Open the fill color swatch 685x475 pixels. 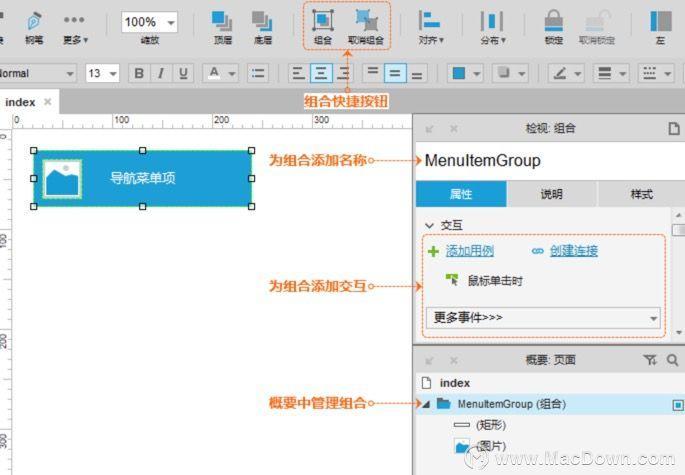click(x=465, y=73)
